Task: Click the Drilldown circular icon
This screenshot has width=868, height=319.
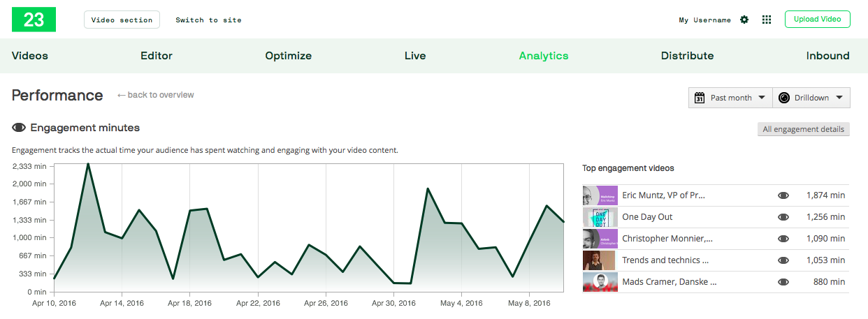Action: 784,98
